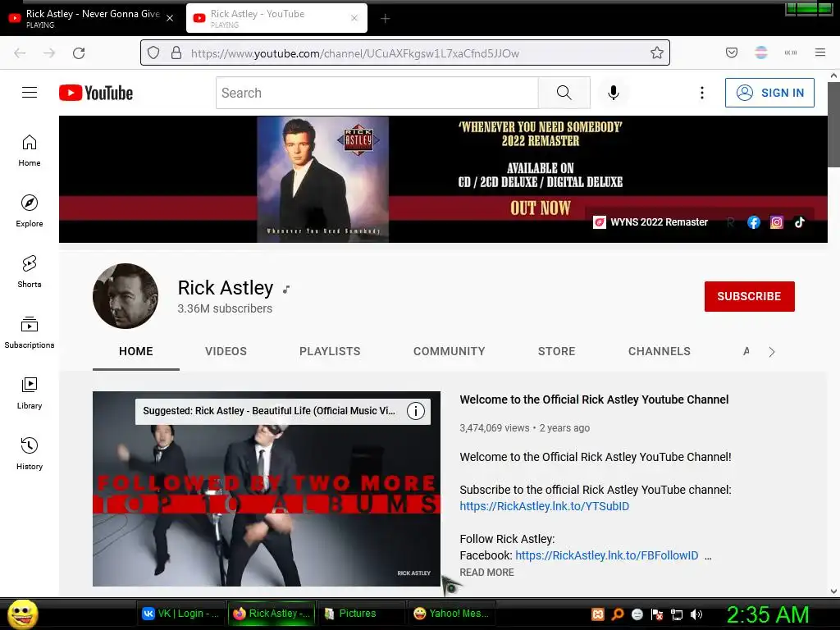Open the action center flag tray icon

(x=657, y=614)
